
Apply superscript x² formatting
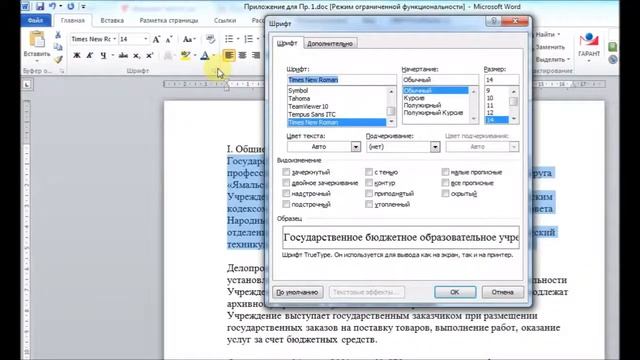tap(149, 55)
